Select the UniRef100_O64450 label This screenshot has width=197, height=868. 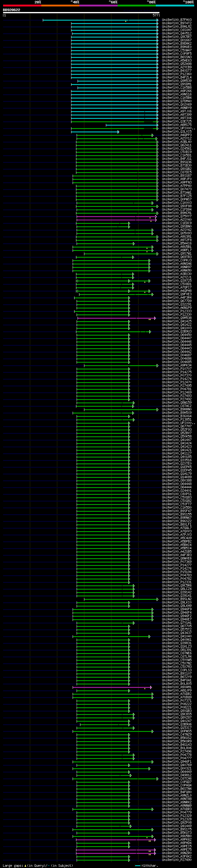click(x=177, y=335)
